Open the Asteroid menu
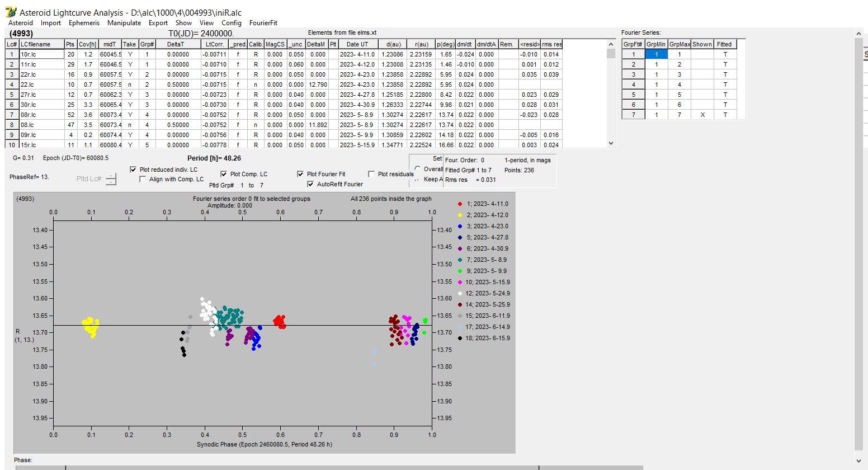 click(21, 23)
